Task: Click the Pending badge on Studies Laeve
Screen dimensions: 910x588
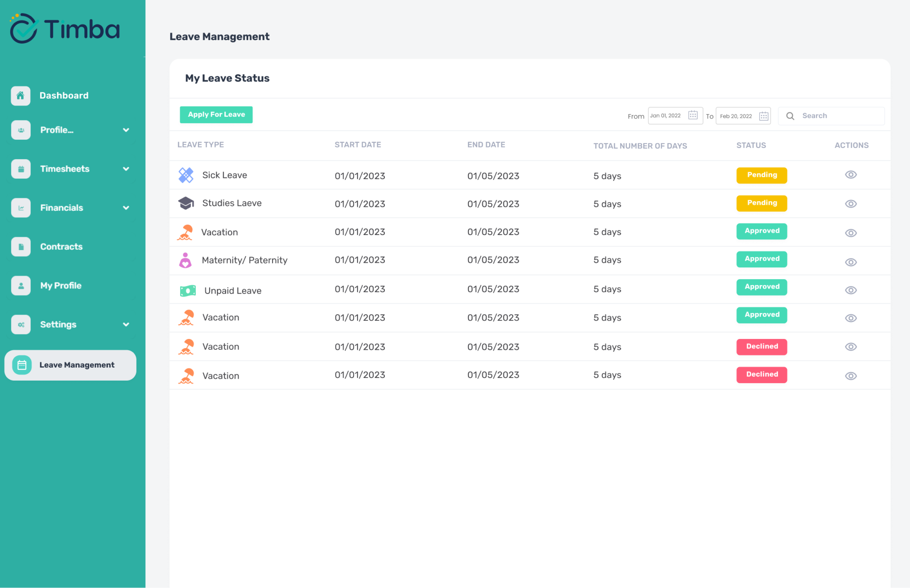Action: click(x=761, y=203)
